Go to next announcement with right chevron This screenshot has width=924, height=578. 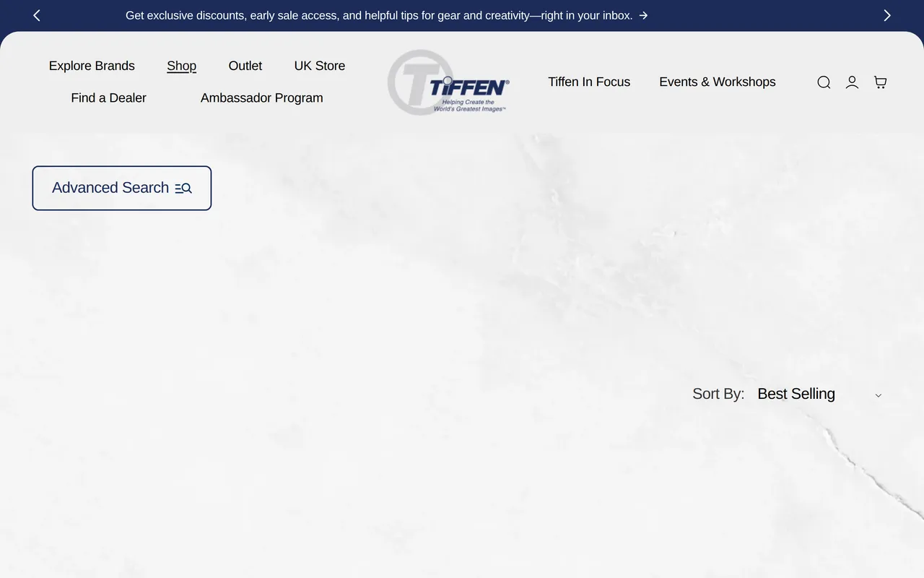(887, 15)
